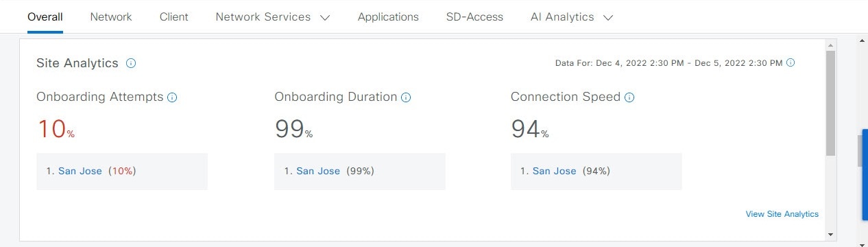Open the View Site Analytics link
The width and height of the screenshot is (868, 247).
(x=782, y=214)
